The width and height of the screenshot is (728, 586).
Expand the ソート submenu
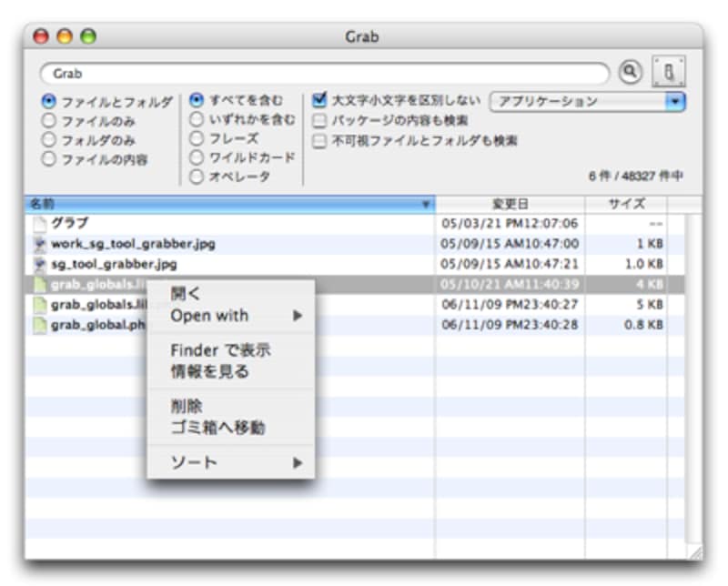[236, 463]
